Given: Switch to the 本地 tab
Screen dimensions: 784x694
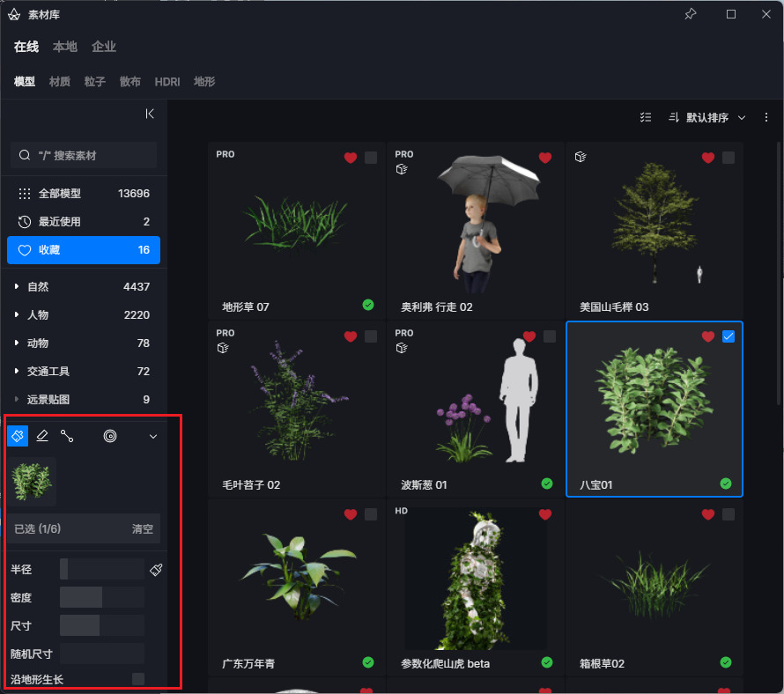Looking at the screenshot, I should pyautogui.click(x=65, y=47).
